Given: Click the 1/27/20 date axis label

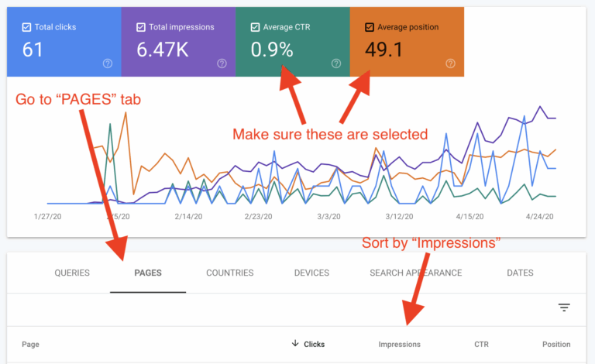Looking at the screenshot, I should coord(47,217).
